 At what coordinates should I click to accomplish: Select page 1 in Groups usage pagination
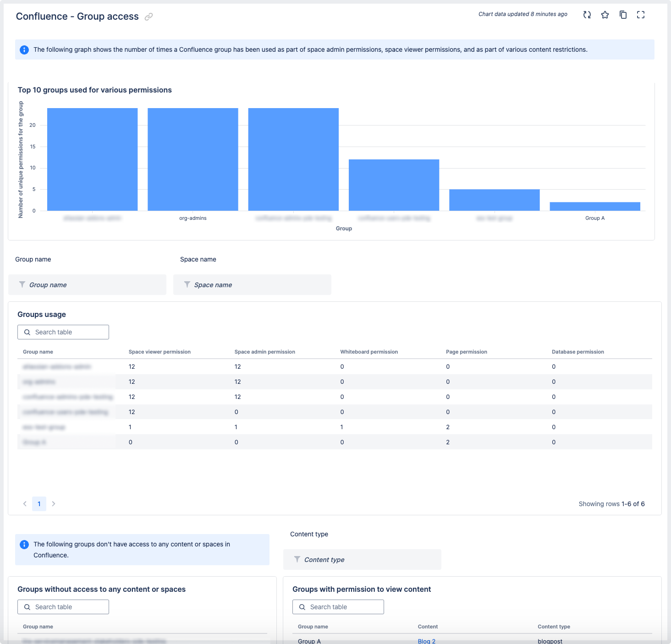point(39,504)
